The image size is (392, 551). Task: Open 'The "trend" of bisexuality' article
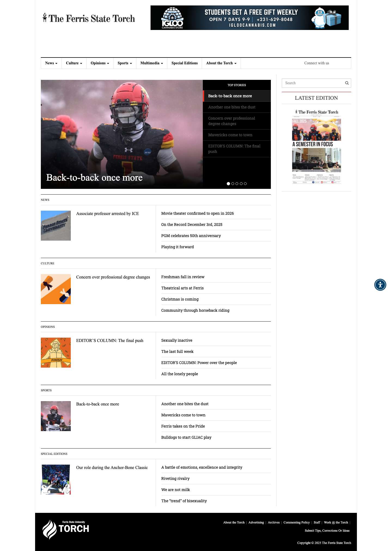point(184,501)
